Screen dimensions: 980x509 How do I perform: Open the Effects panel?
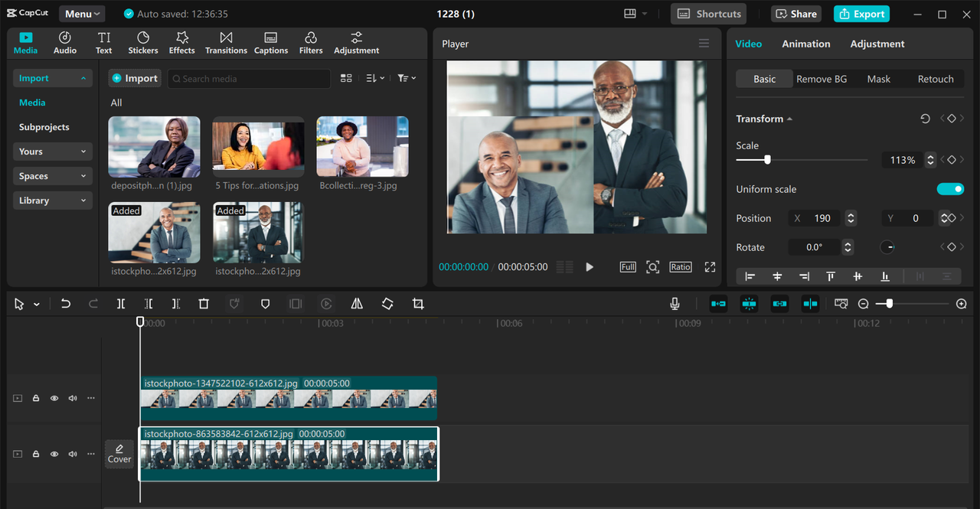click(181, 42)
